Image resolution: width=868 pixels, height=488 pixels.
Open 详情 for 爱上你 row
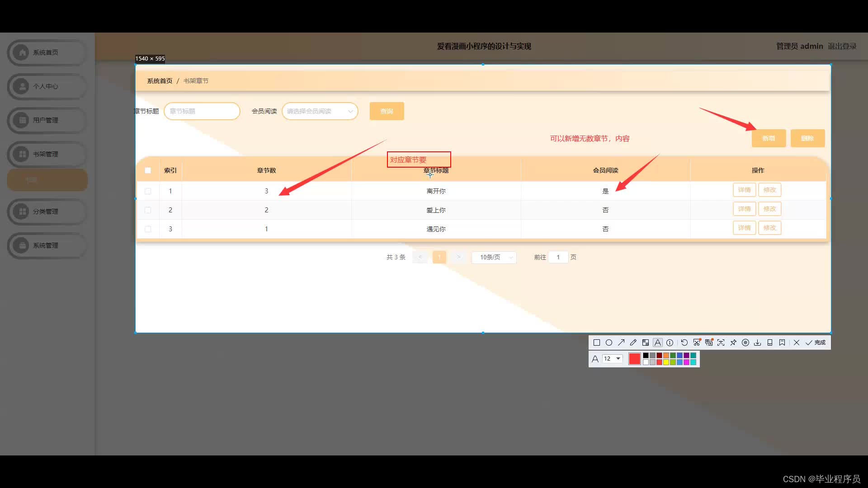[744, 209]
